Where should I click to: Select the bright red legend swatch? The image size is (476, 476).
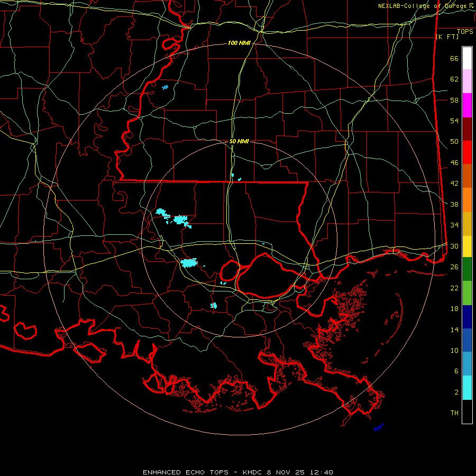point(467,152)
